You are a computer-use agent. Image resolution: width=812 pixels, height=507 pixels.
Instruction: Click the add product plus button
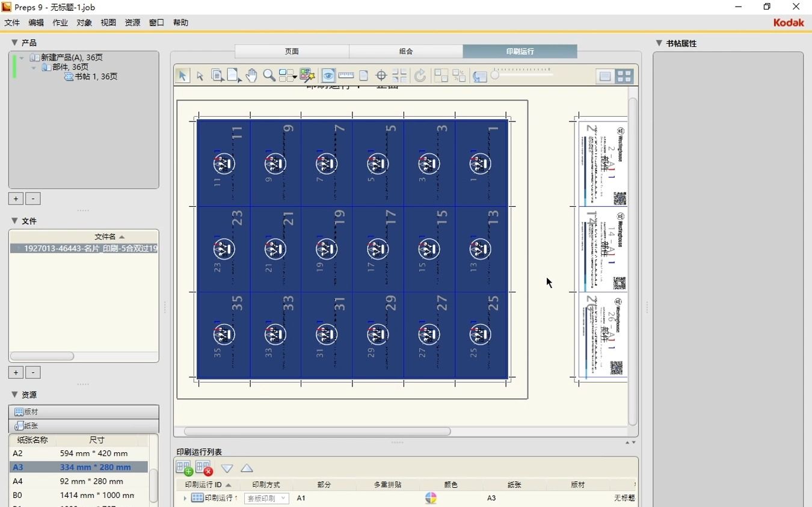(x=16, y=198)
